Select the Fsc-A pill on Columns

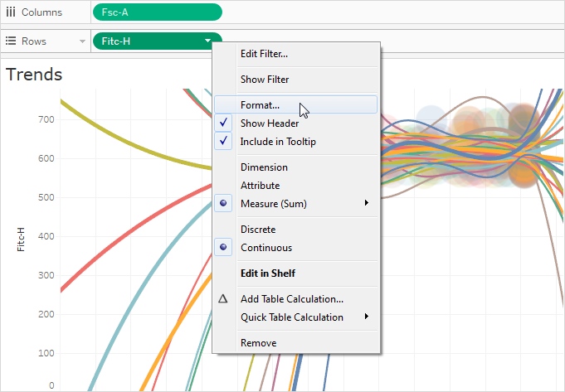pos(158,12)
